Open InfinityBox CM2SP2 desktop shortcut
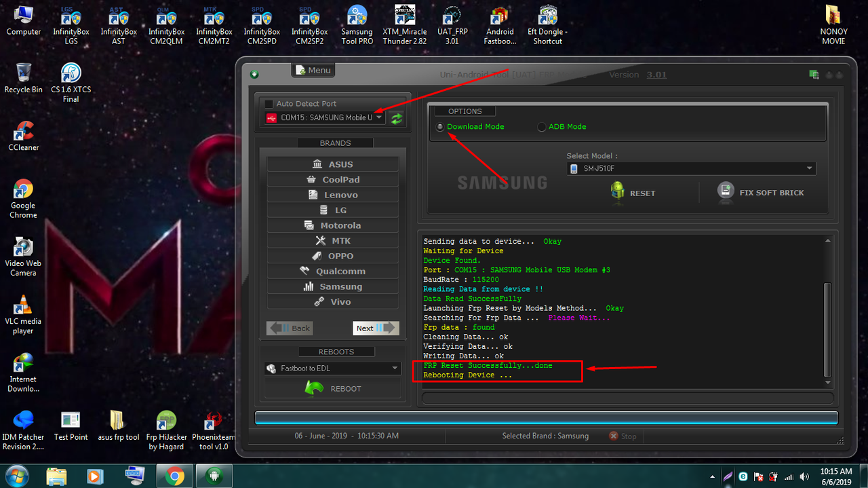 click(x=309, y=26)
